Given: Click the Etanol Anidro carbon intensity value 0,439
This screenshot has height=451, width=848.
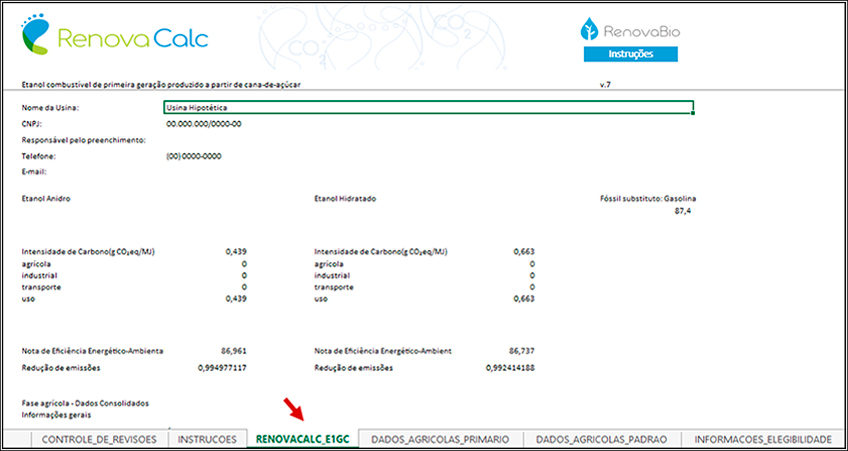Looking at the screenshot, I should [236, 251].
